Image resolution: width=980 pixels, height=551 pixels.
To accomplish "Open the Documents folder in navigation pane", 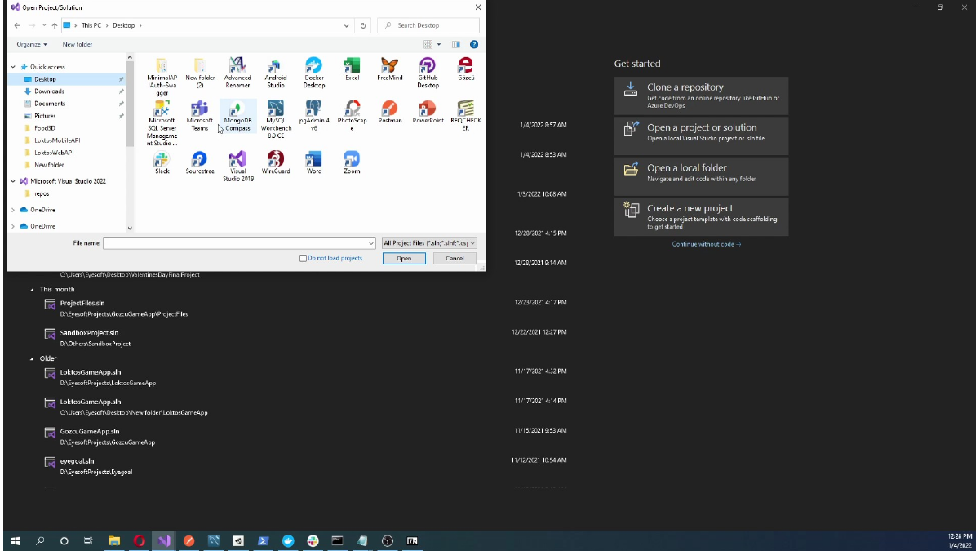I will click(x=50, y=104).
